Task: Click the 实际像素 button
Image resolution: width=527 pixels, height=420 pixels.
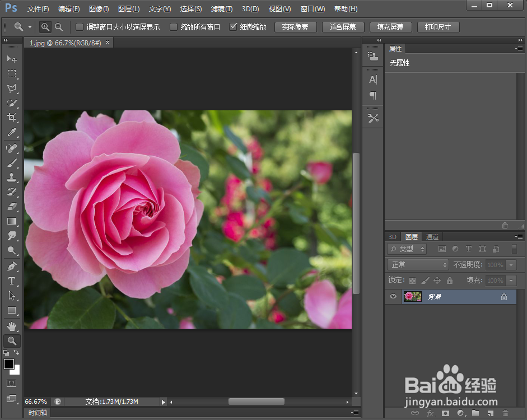Action: [x=295, y=27]
